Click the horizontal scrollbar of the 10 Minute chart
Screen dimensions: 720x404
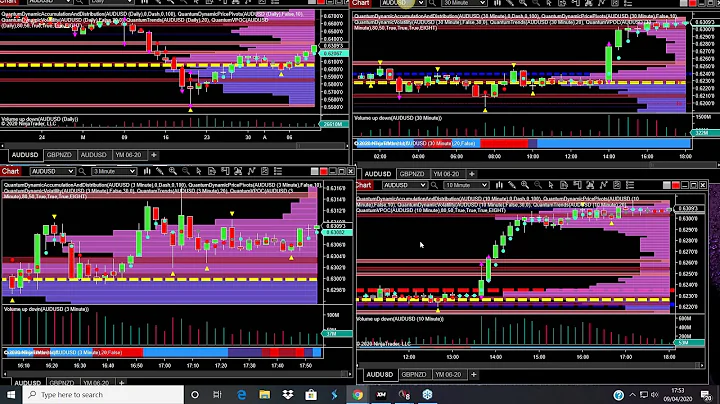(x=530, y=365)
